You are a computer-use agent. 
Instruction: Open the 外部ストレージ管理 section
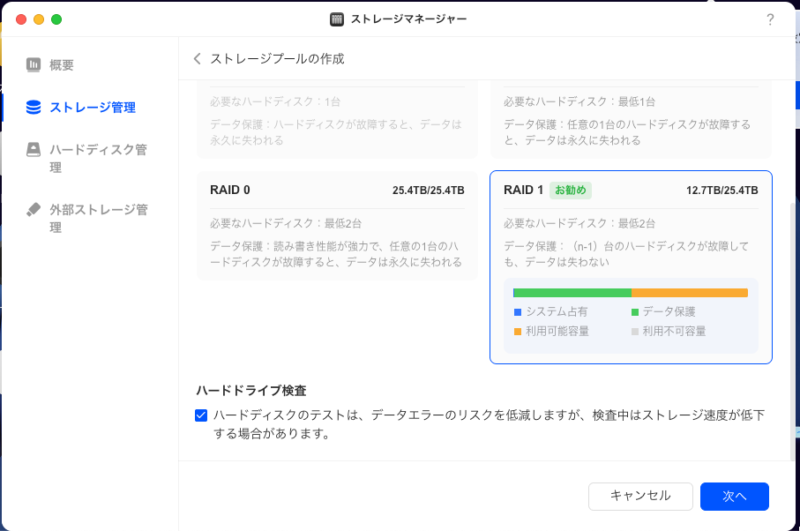pyautogui.click(x=98, y=218)
